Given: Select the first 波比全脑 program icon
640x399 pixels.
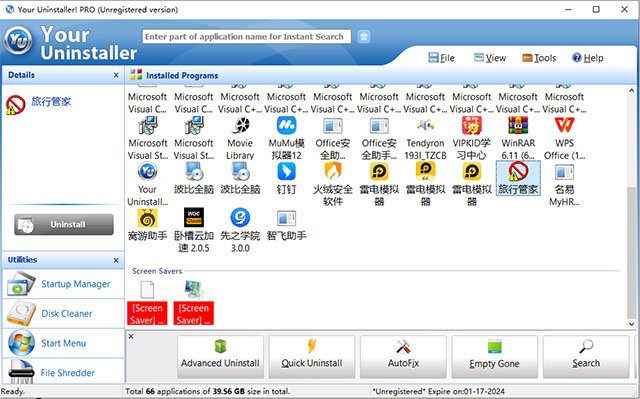Looking at the screenshot, I should click(194, 172).
